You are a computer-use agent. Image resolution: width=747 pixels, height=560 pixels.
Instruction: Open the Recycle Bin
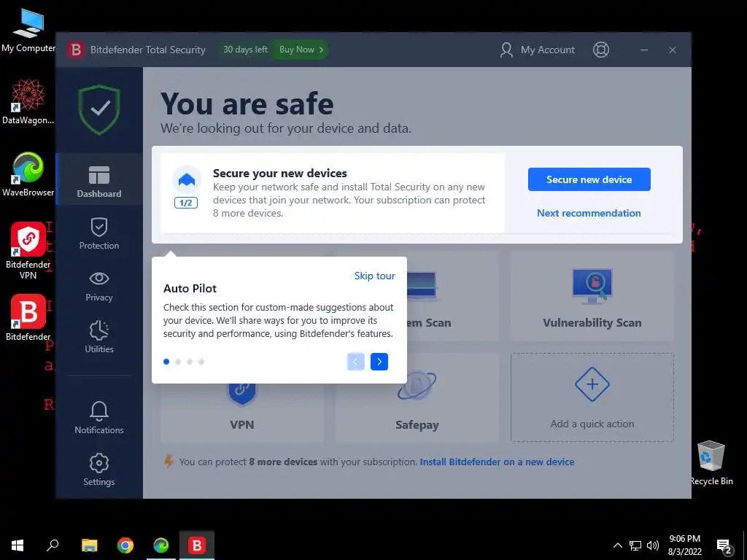pos(711,463)
